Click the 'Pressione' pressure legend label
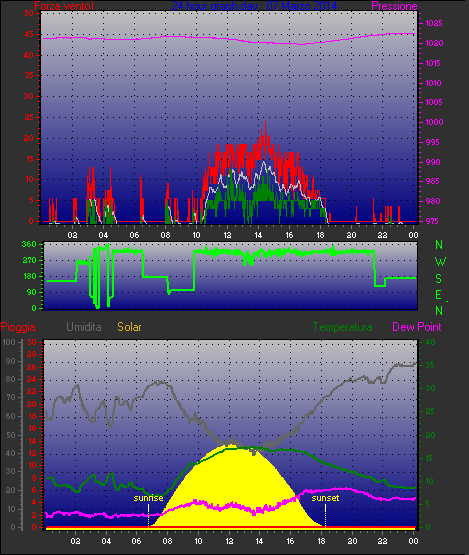Screen dimensions: 469x555 pyautogui.click(x=394, y=6)
